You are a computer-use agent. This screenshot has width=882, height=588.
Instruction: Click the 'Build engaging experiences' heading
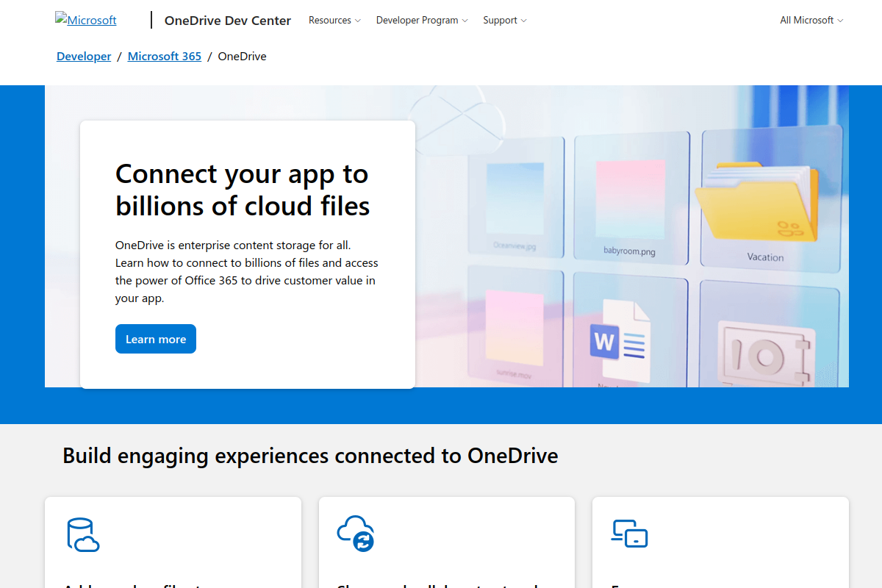pos(310,456)
